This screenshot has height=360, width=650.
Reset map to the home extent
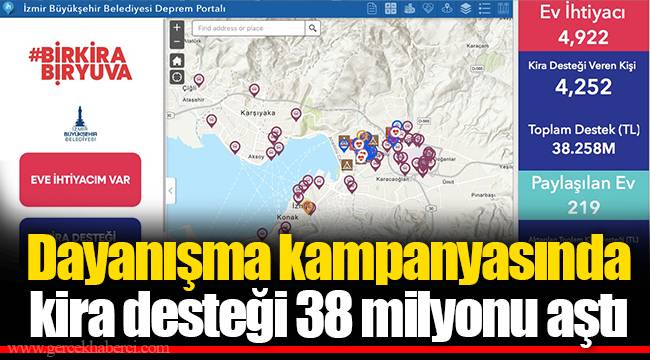(177, 61)
